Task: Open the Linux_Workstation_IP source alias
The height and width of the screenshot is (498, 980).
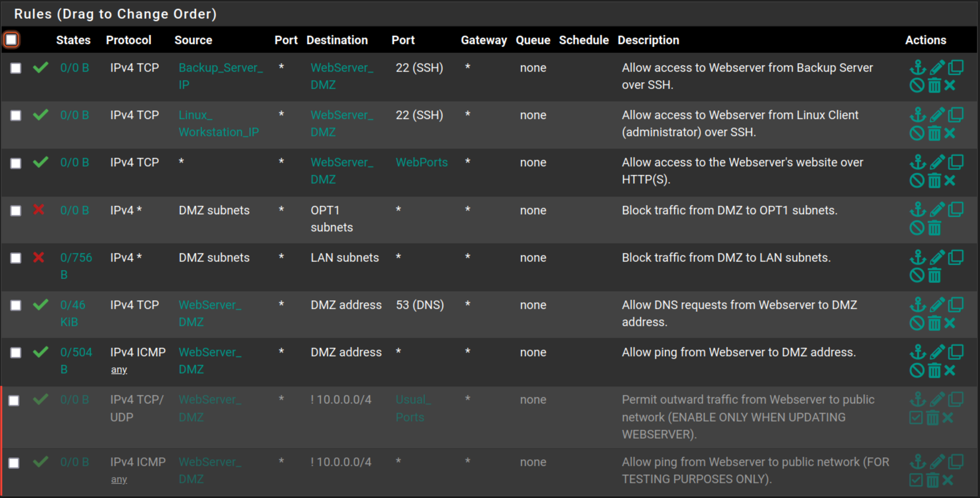Action: click(x=219, y=124)
